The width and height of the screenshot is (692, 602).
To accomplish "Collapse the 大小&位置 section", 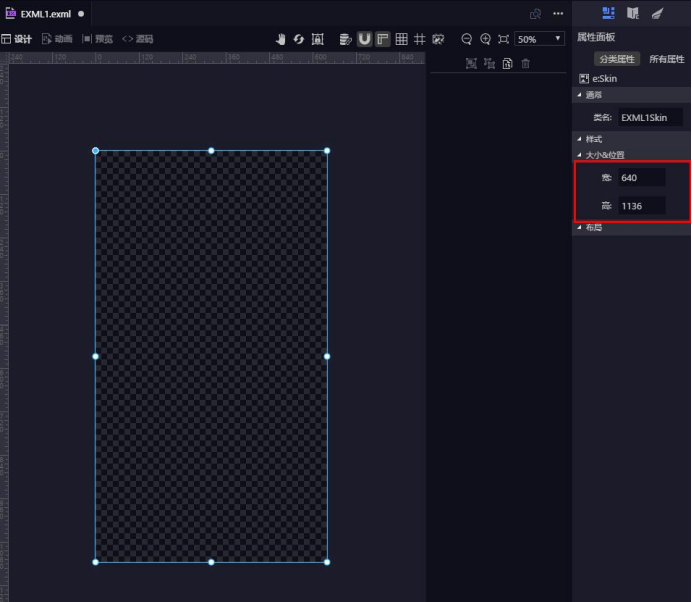I will (x=579, y=155).
